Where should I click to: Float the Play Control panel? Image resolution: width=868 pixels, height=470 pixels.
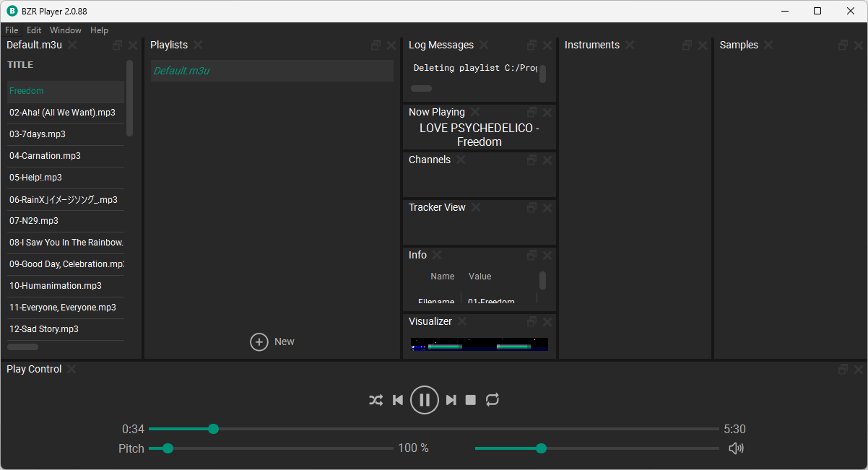click(843, 370)
